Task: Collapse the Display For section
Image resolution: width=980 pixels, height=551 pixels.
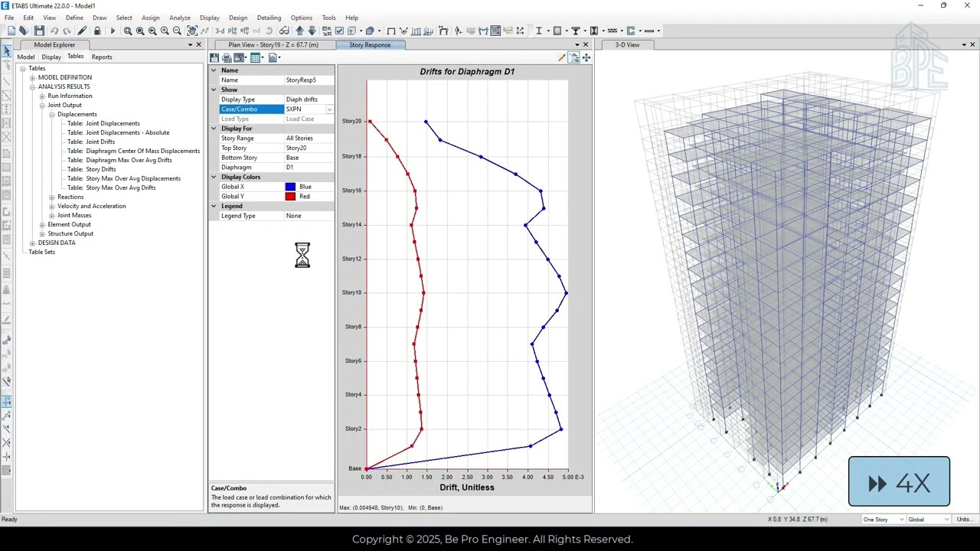Action: click(214, 129)
